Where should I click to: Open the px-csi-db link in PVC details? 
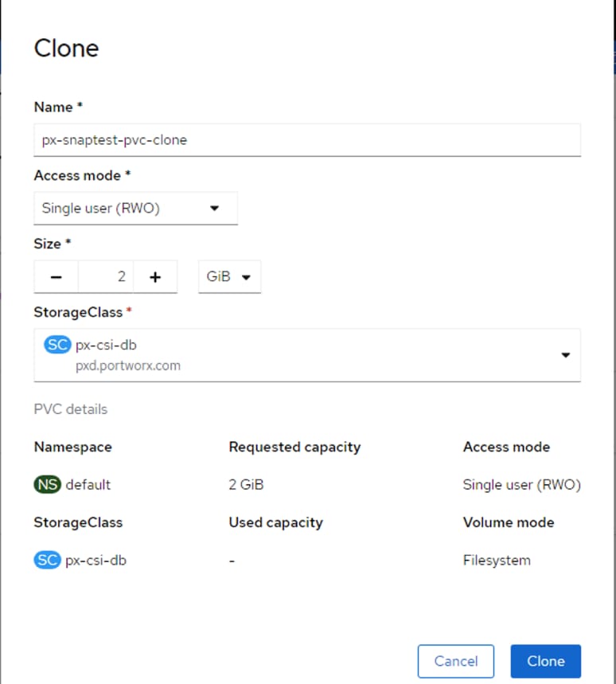(96, 560)
